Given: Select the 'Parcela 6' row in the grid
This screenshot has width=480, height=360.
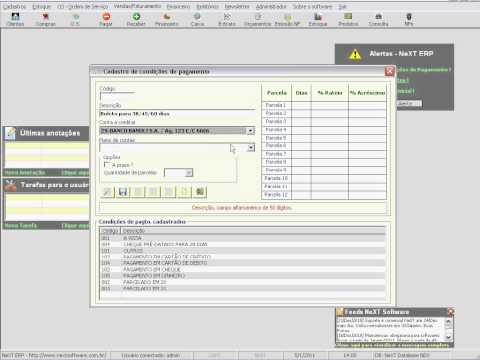Looking at the screenshot, I should [x=324, y=146].
